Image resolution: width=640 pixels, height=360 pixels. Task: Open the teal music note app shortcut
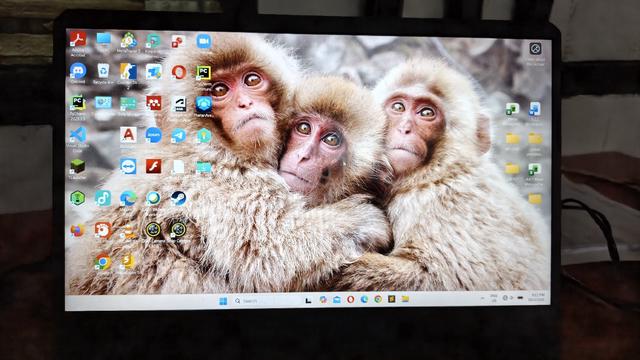(x=103, y=198)
